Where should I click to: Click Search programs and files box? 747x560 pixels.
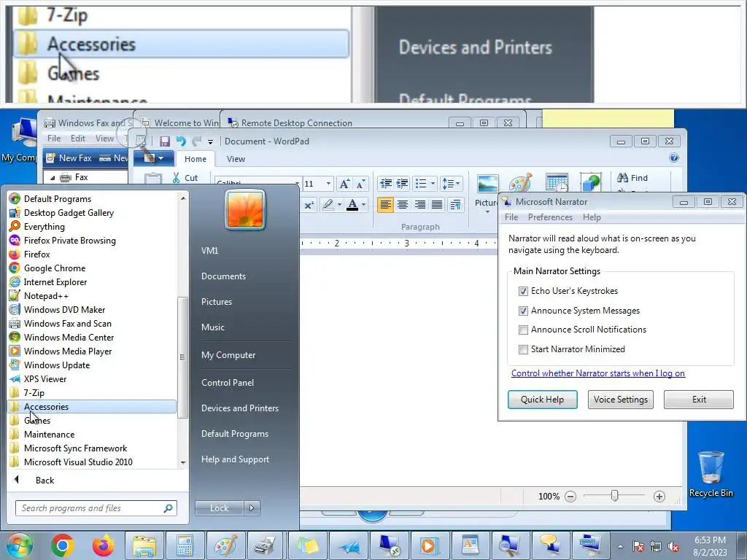point(96,508)
